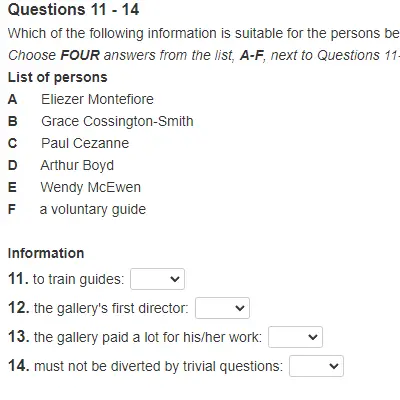Click the name Eliezer Montefiore
The width and height of the screenshot is (400, 400).
(97, 99)
